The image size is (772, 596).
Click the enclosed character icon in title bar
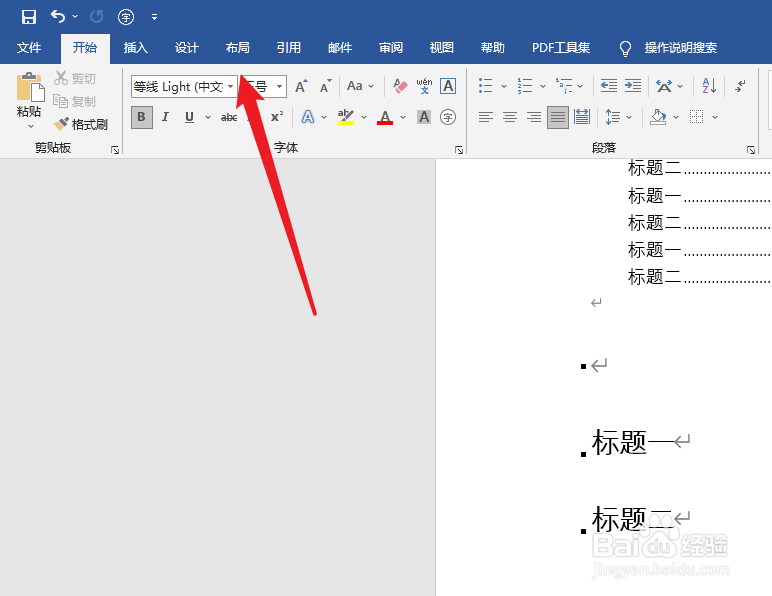point(126,17)
